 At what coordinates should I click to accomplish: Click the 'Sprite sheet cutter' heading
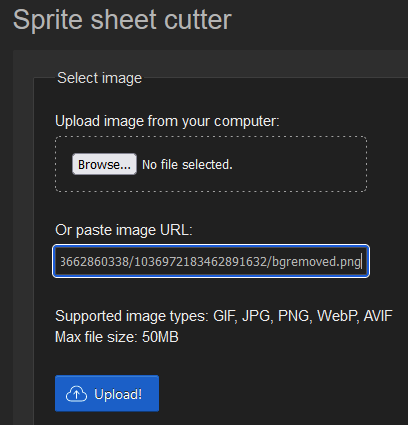point(122,20)
